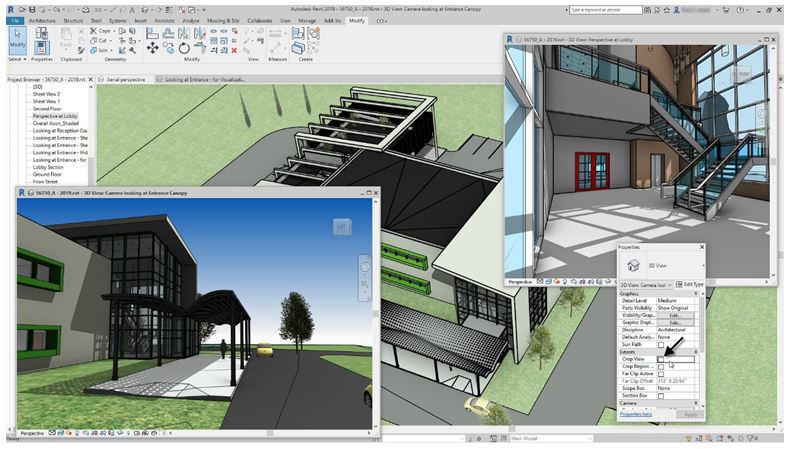789x449 pixels.
Task: Collapse the Extents section in Properties
Action: coord(696,352)
